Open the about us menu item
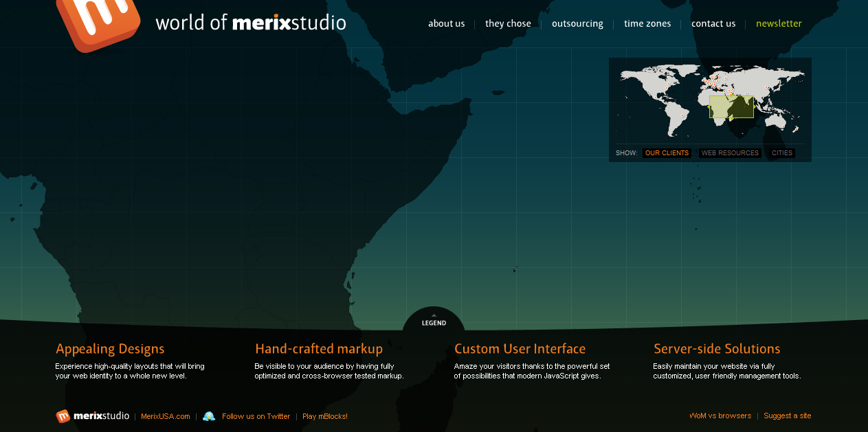 click(x=446, y=23)
